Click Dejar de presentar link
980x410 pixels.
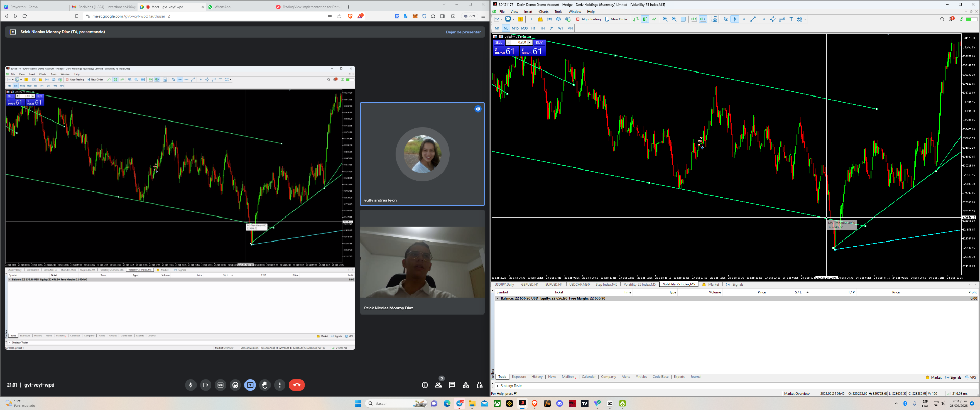463,32
